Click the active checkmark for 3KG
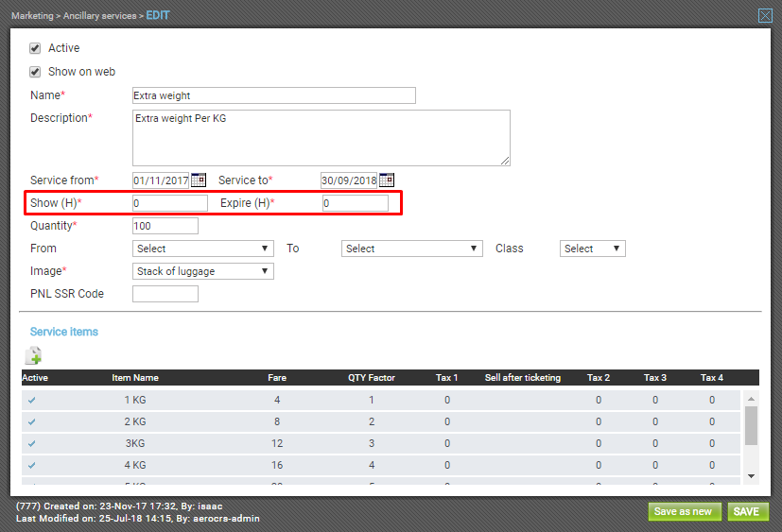782x532 pixels. point(32,443)
